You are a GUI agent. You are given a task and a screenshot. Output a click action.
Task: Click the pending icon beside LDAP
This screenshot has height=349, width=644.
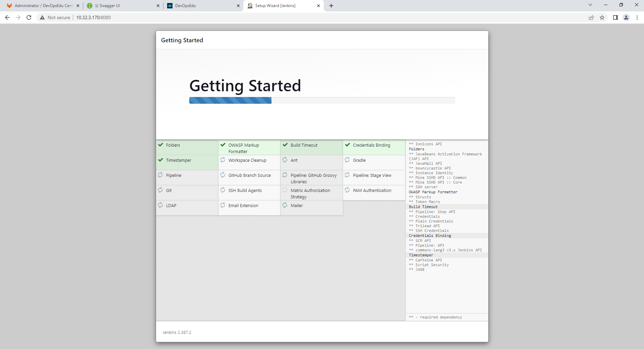tap(160, 205)
